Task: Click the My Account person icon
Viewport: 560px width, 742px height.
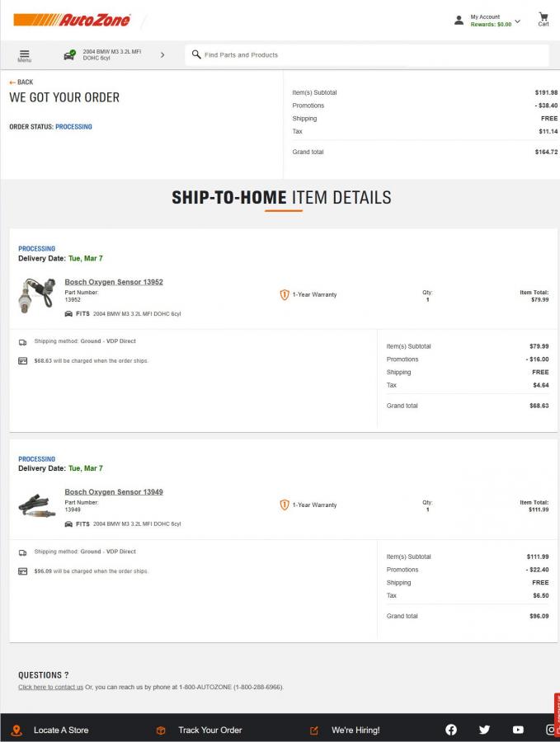Action: (459, 21)
